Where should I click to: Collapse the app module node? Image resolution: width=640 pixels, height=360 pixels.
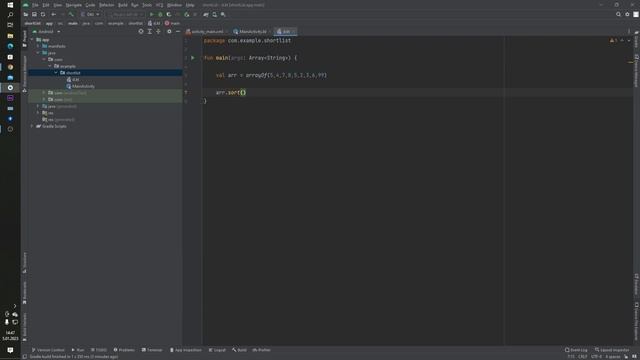click(x=32, y=40)
